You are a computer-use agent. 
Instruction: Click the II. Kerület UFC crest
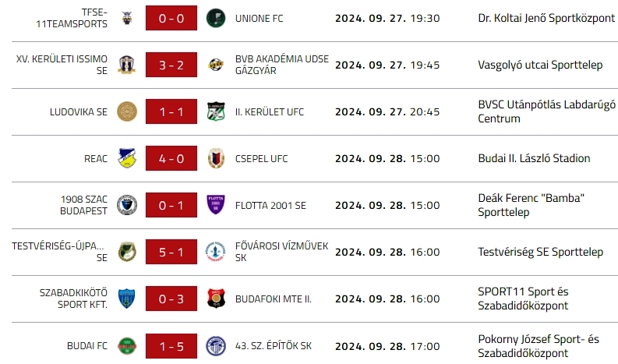tap(216, 111)
